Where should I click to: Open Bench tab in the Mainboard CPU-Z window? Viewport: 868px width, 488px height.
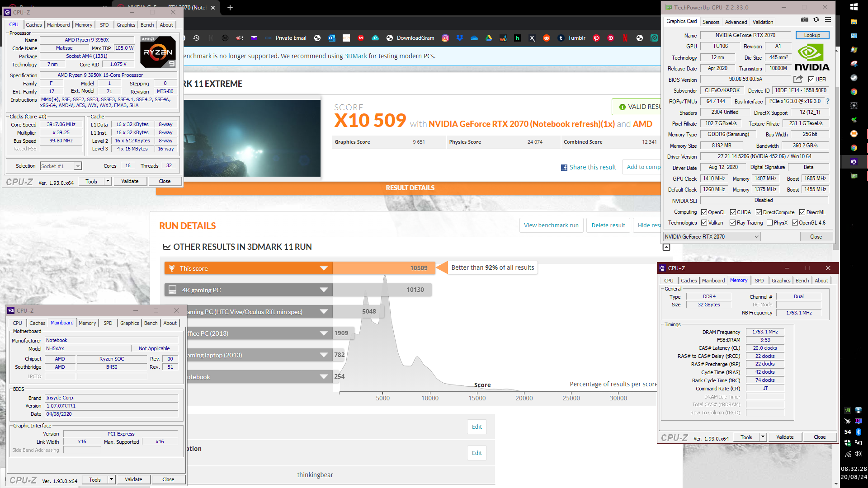tap(151, 323)
